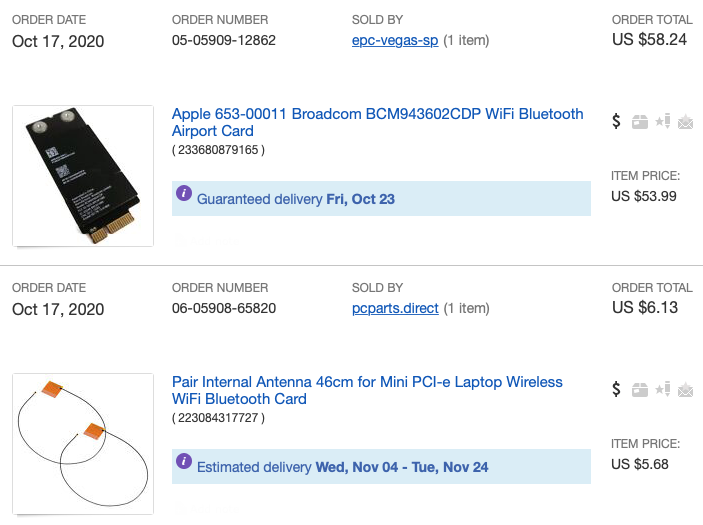Click the Internal Antenna product thumbnail
Image resolution: width=703 pixels, height=525 pixels.
point(83,444)
